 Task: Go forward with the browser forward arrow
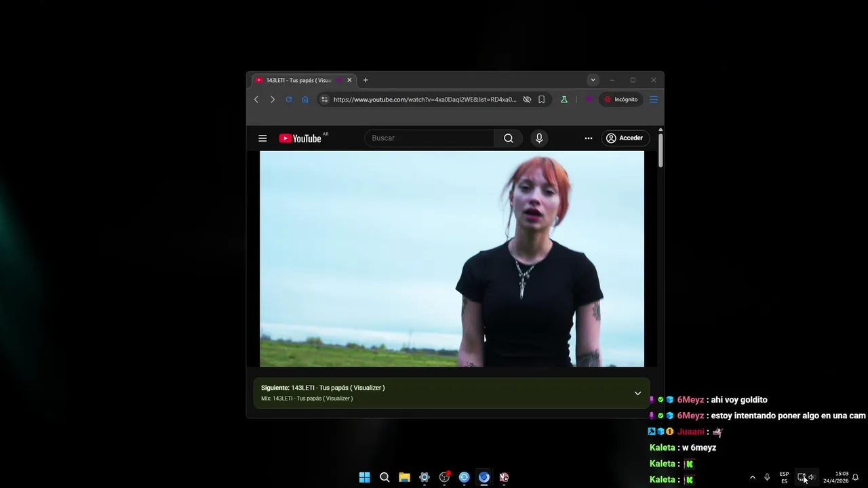273,100
